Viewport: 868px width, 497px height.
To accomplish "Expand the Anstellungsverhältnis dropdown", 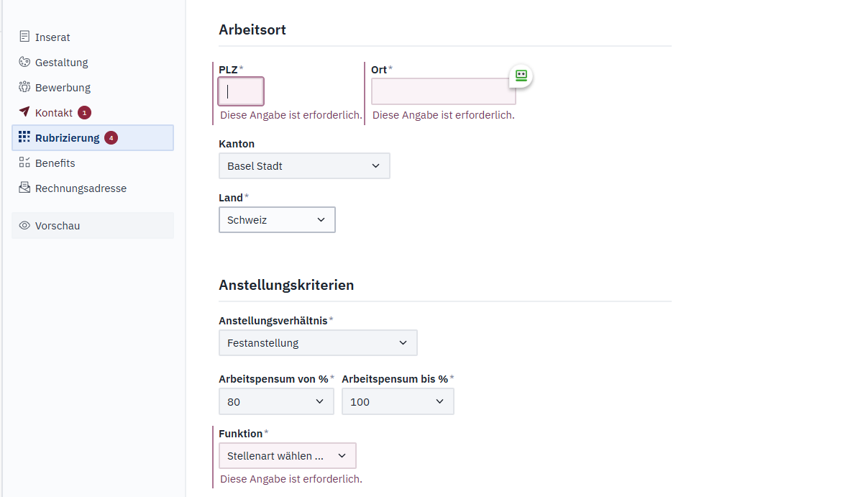I will pos(318,342).
